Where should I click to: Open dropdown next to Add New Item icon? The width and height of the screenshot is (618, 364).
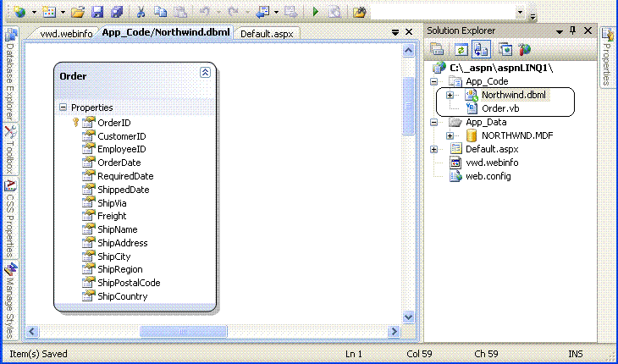63,13
